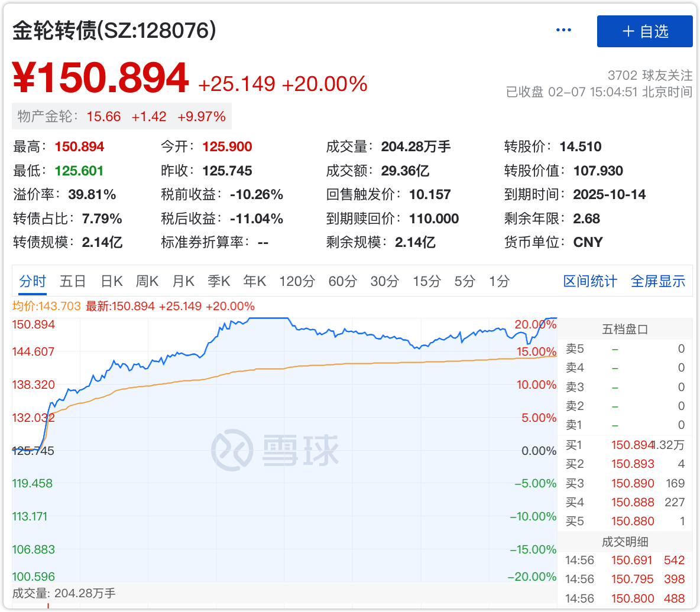Show the 年K chart view
This screenshot has height=612, width=700.
click(x=255, y=282)
